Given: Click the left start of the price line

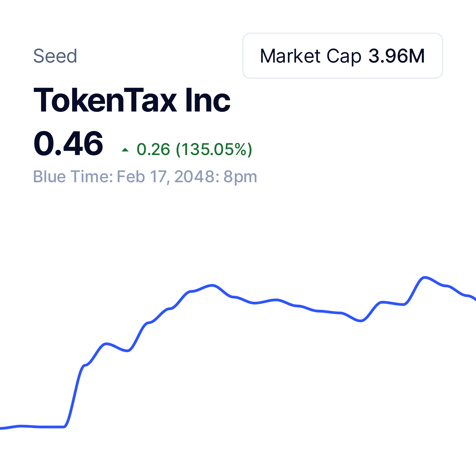Looking at the screenshot, I should click(x=2, y=428).
